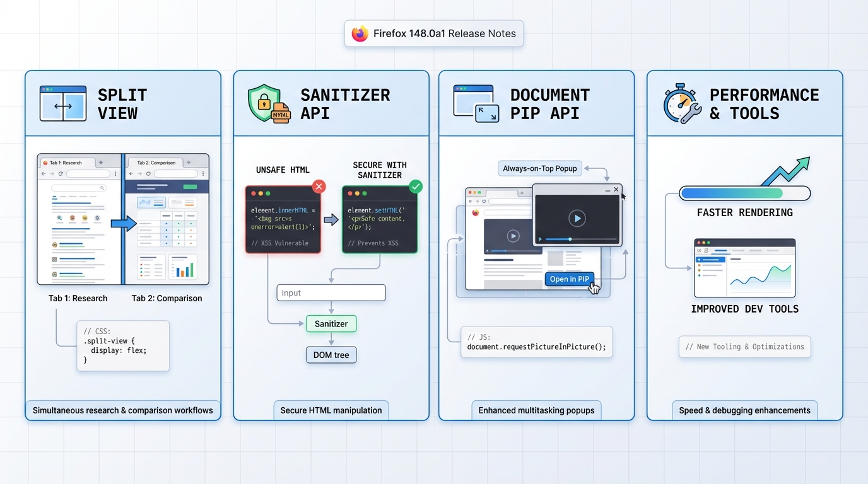This screenshot has height=484, width=868.
Task: Close the picture-in-picture popup window
Action: coord(616,190)
